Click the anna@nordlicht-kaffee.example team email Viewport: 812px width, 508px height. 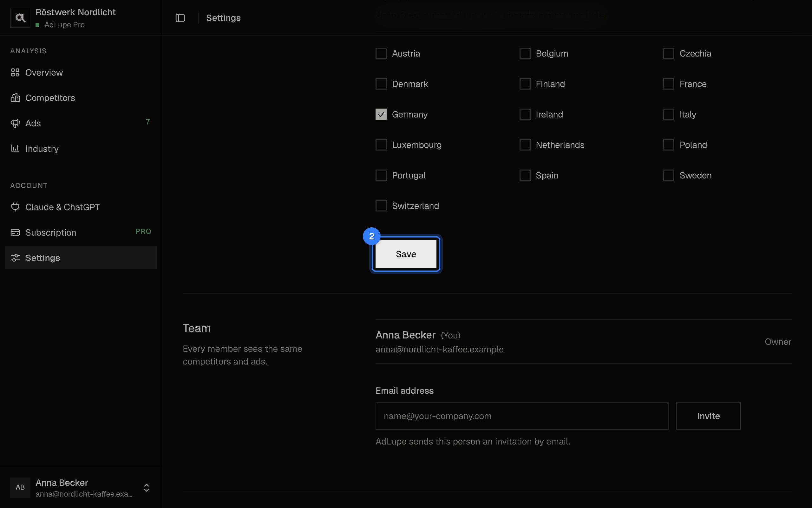(x=439, y=350)
